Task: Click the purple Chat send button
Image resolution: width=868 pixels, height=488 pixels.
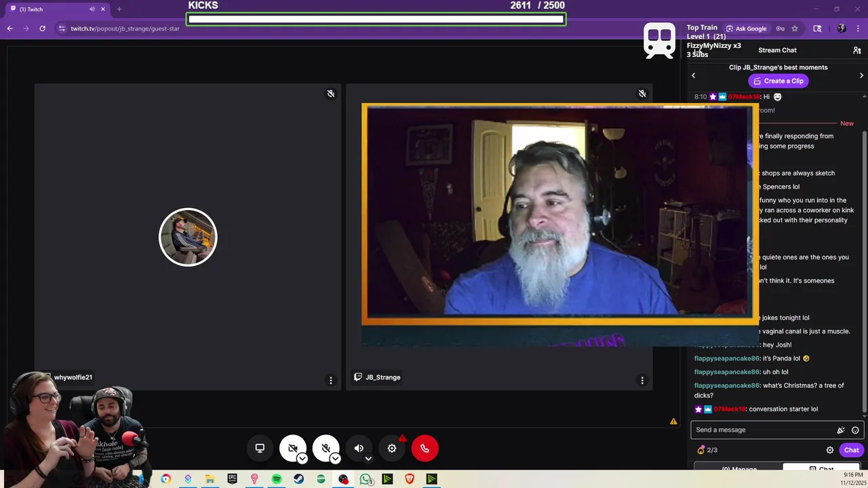Action: click(851, 450)
